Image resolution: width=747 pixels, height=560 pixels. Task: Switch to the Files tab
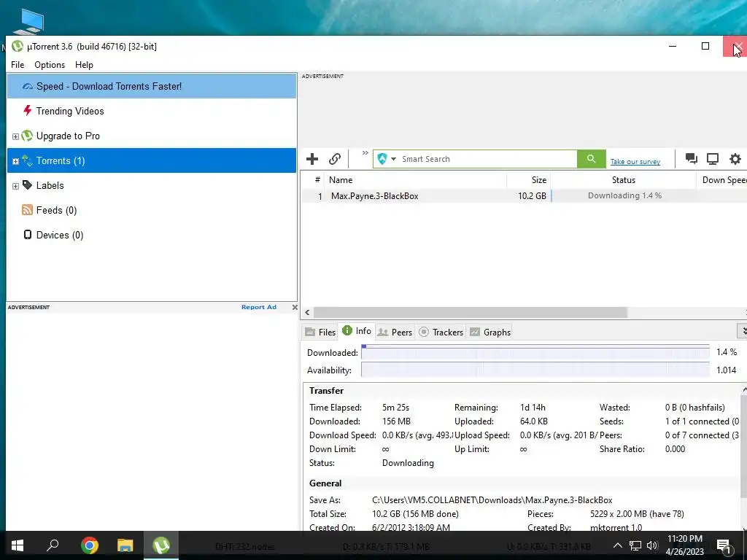point(320,332)
